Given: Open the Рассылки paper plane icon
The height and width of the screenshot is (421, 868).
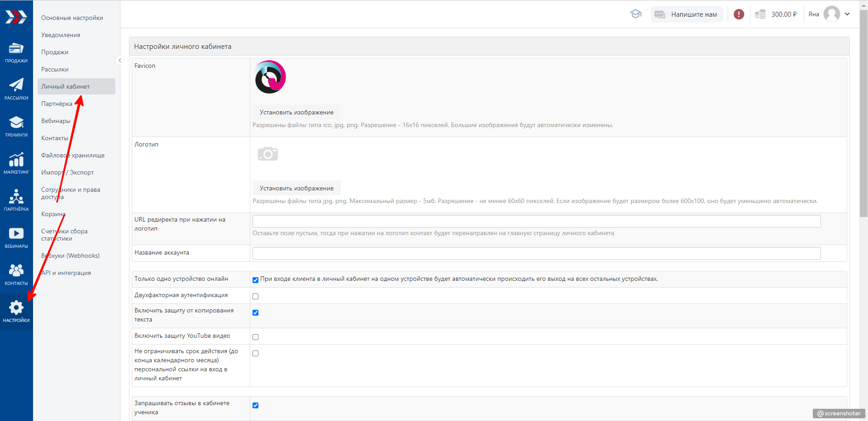Looking at the screenshot, I should click(16, 89).
